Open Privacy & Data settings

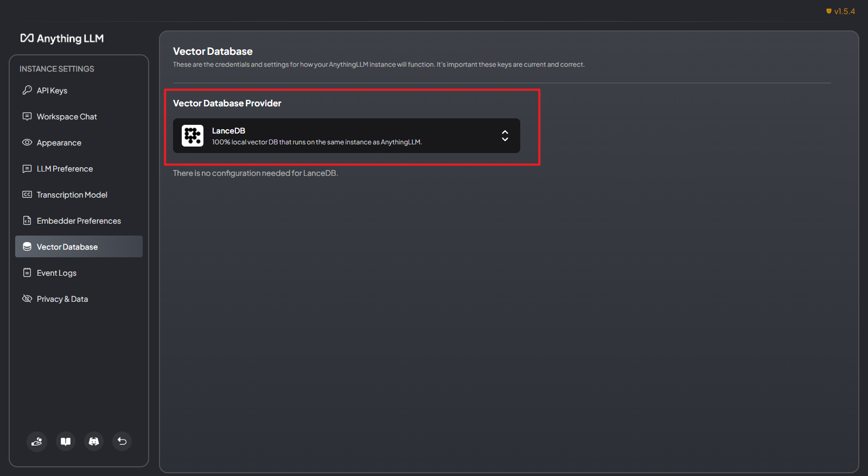(x=79, y=299)
